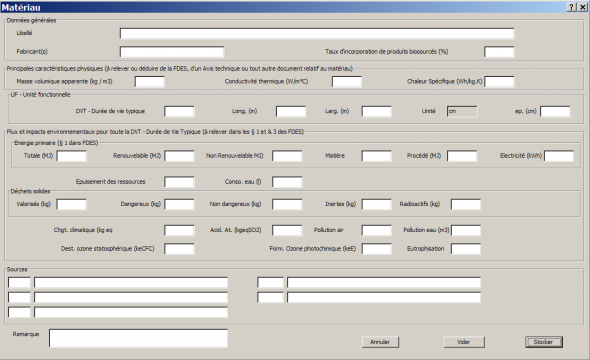The height and width of the screenshot is (360, 590).
Task: Focus the Conductivité thermique input
Action: (x=347, y=82)
